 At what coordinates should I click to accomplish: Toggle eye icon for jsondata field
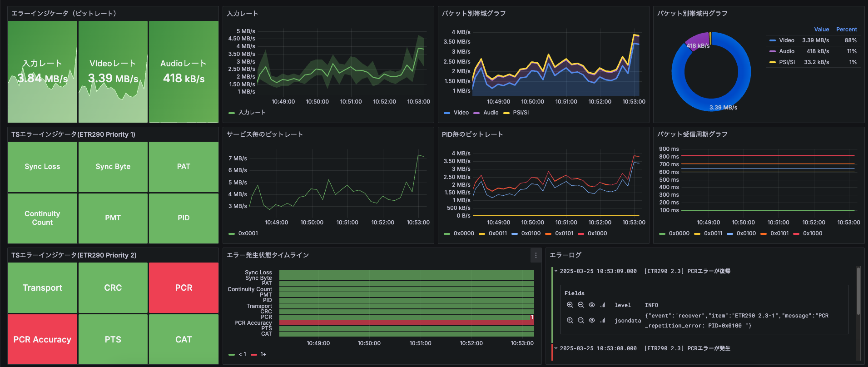[x=591, y=320]
